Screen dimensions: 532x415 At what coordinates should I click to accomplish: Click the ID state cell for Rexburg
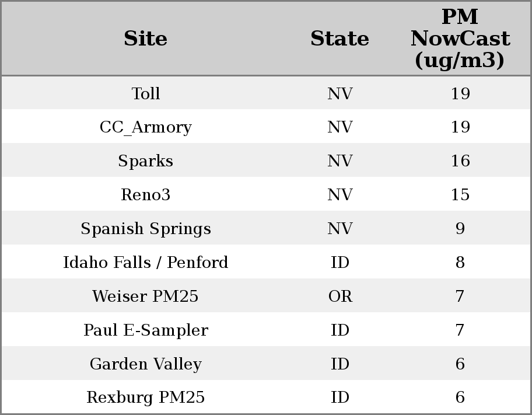[340, 397]
